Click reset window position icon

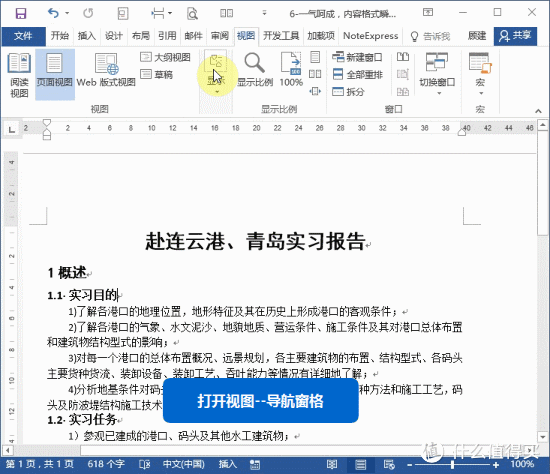point(403,92)
